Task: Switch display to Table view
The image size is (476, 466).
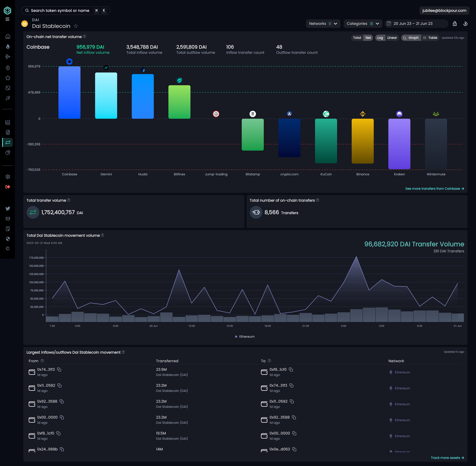Action: pos(430,38)
